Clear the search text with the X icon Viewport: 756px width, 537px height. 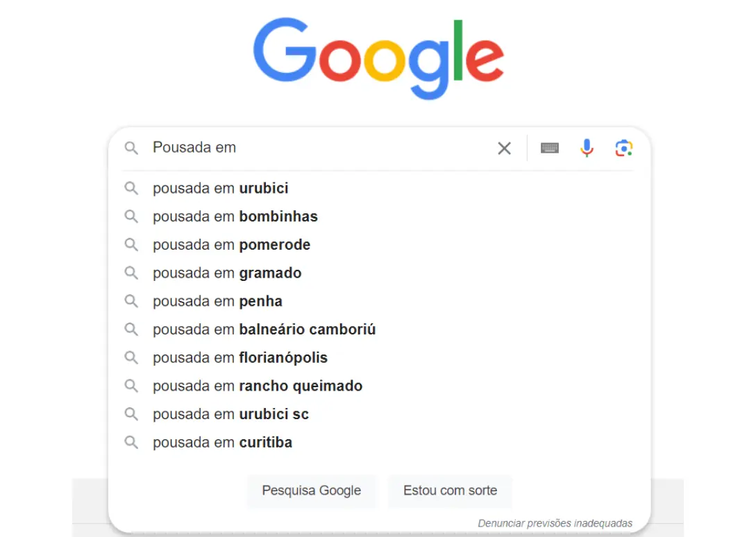pos(504,148)
